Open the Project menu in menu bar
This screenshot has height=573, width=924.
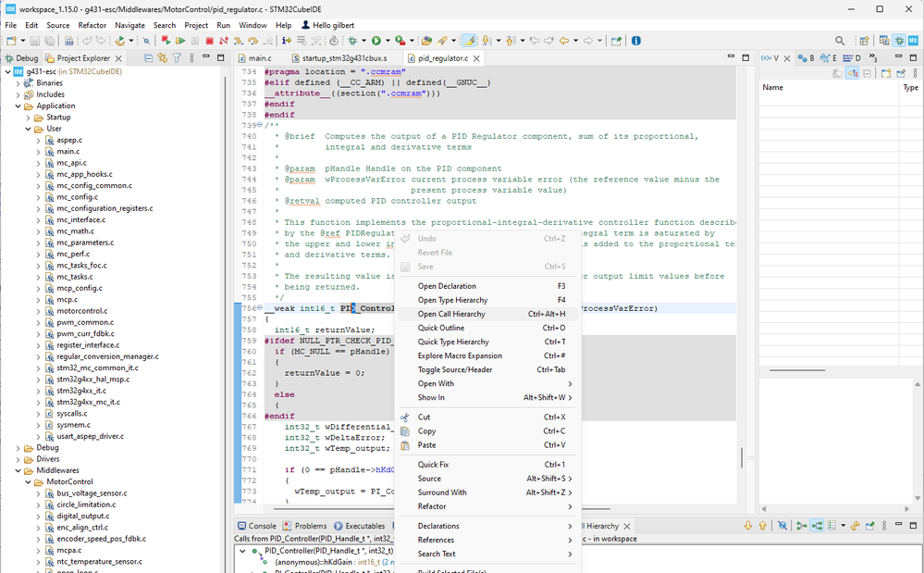(196, 25)
